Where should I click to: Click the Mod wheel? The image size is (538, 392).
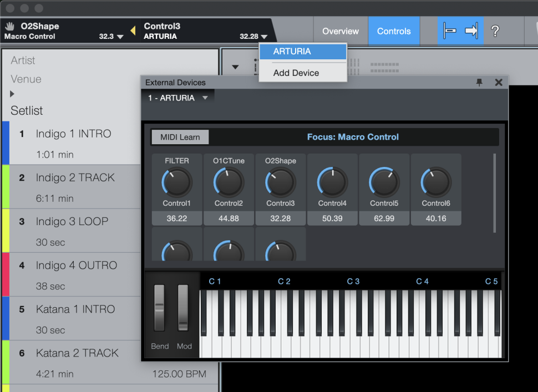[x=183, y=308]
